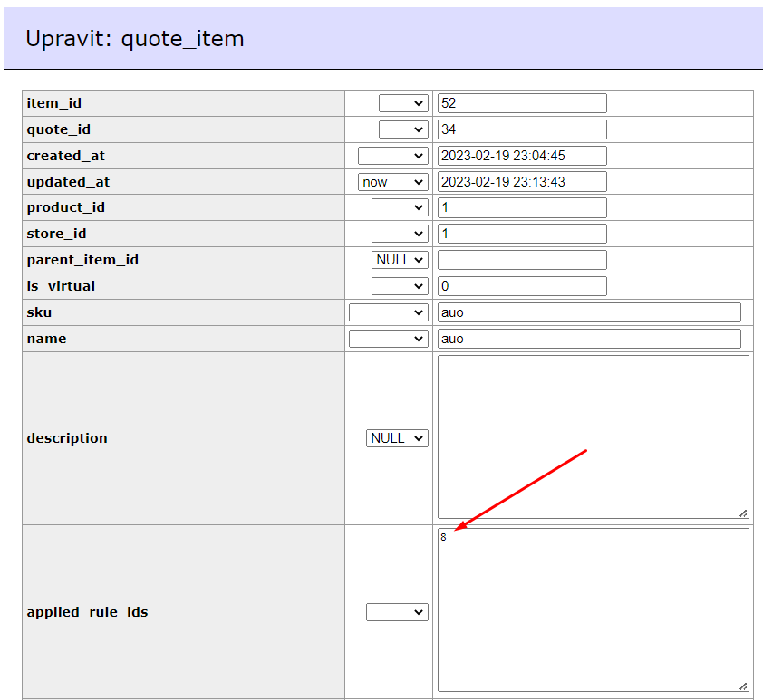Open the NULL dropdown for description
Viewport: 763px width, 700px height.
tap(397, 437)
